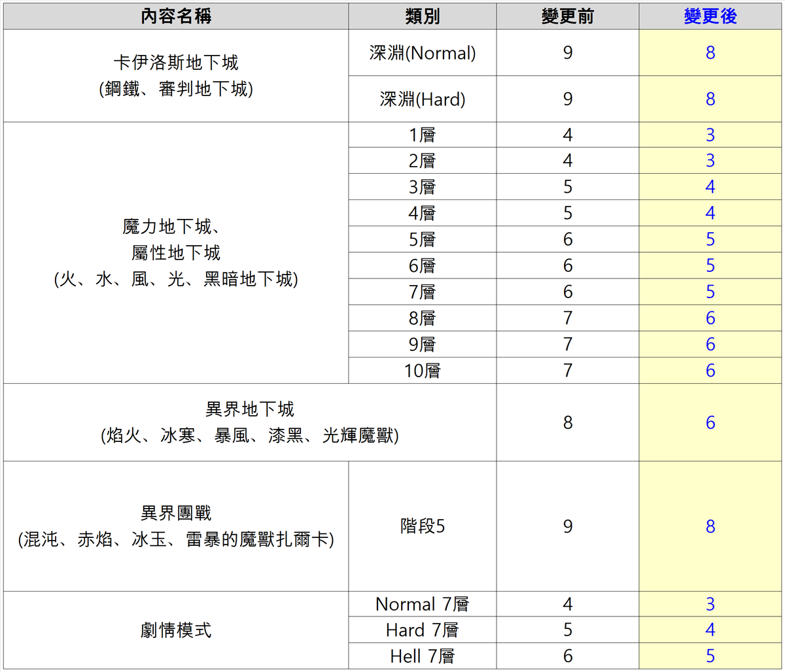
Task: Click the 卡伊洛斯地下城 content name cell
Action: 176,76
